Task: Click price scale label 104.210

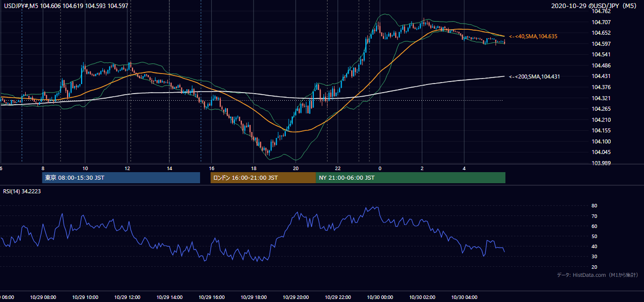Action: click(x=602, y=120)
